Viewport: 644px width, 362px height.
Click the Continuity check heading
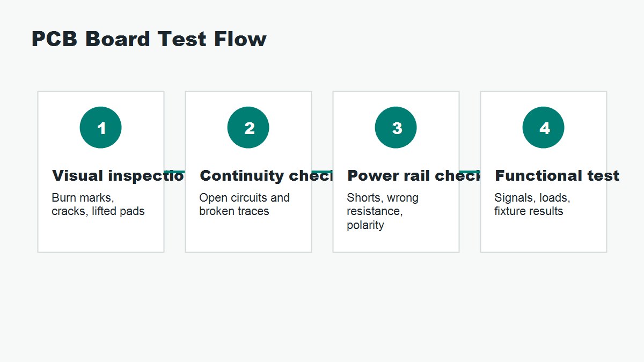point(266,175)
